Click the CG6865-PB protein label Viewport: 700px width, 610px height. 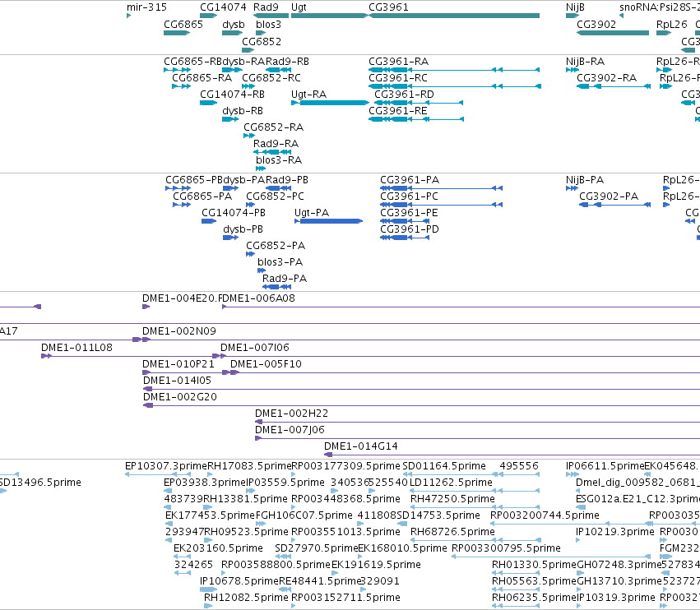194,180
